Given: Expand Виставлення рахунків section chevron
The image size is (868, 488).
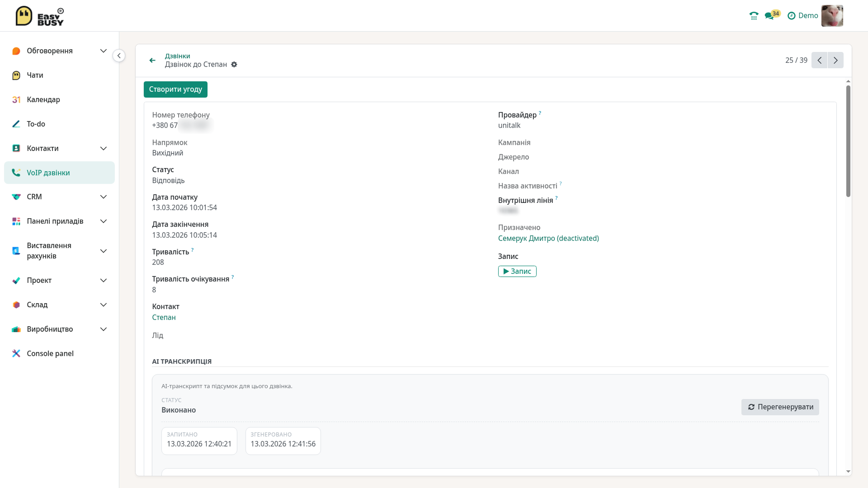Looking at the screenshot, I should point(104,251).
